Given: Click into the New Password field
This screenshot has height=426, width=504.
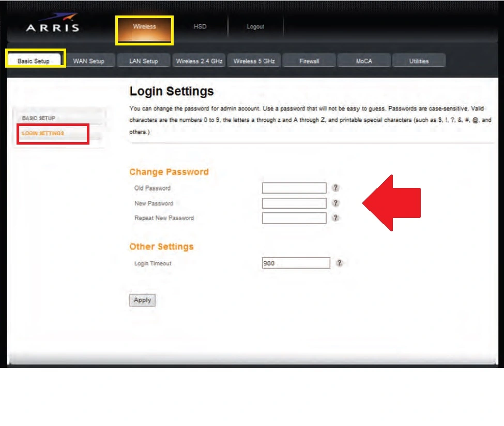Looking at the screenshot, I should pyautogui.click(x=294, y=203).
